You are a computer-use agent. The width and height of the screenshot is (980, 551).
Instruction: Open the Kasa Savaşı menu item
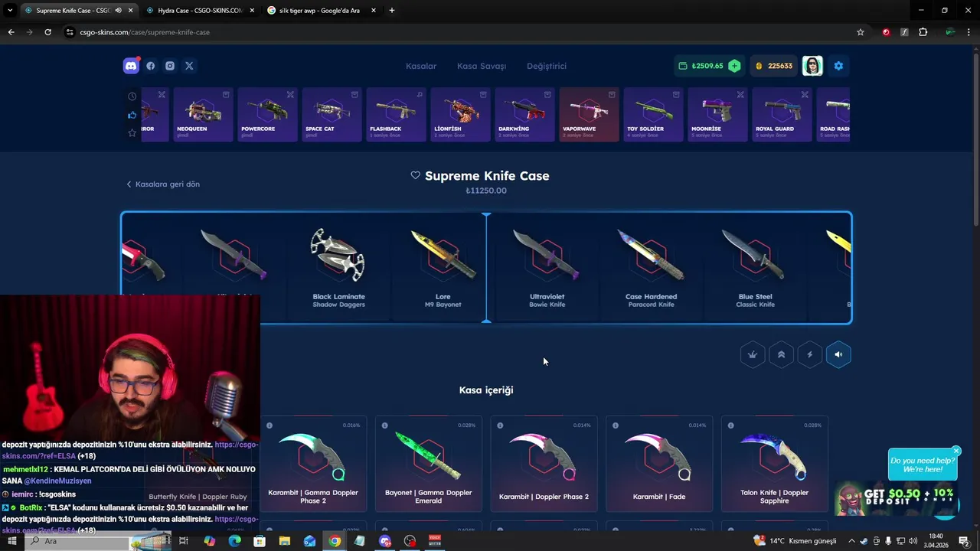[482, 66]
